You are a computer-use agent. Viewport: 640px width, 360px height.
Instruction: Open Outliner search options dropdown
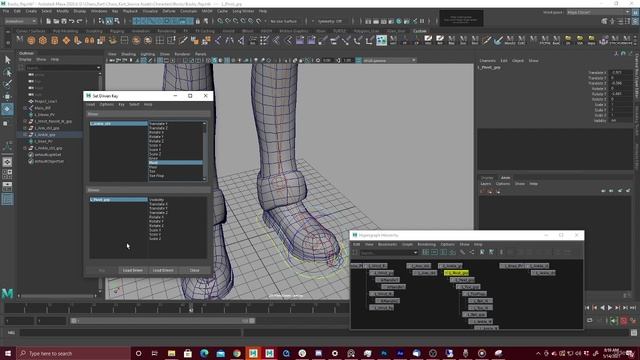tap(98, 68)
